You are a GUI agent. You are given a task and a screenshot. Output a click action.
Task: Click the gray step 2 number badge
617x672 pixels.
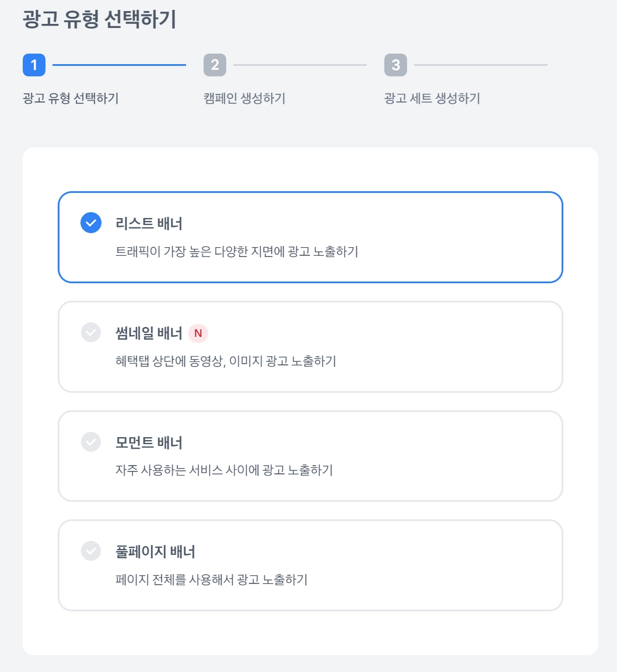click(215, 65)
